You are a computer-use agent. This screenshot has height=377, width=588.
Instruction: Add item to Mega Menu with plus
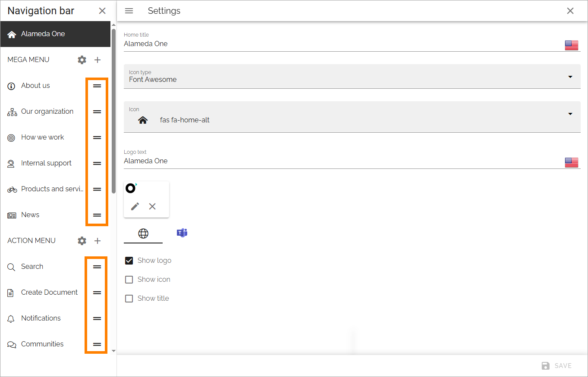coord(97,60)
